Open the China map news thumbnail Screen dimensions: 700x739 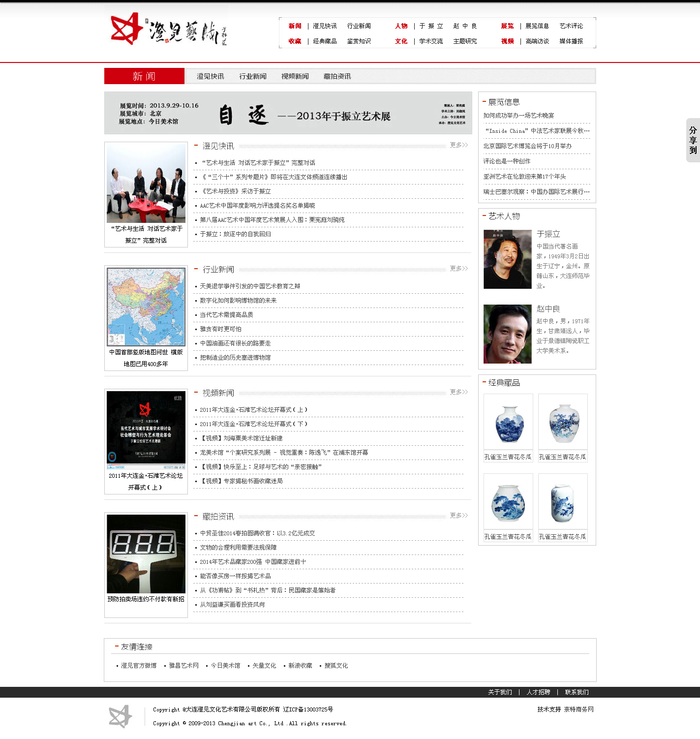tap(146, 307)
